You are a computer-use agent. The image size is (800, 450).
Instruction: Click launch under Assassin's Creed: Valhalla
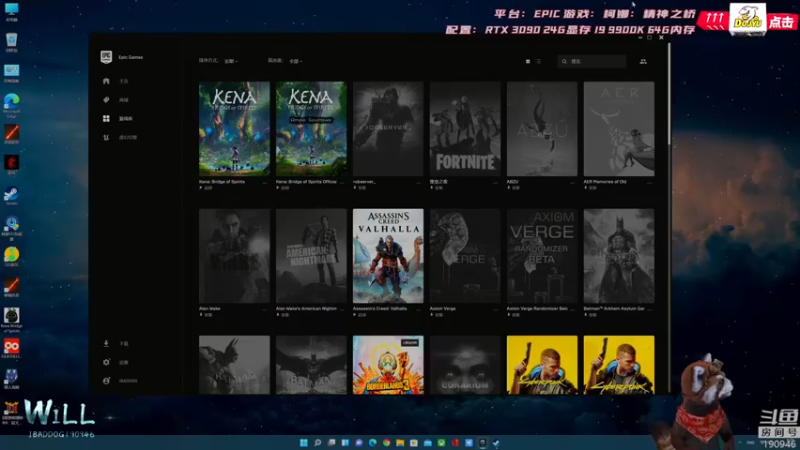[360, 315]
